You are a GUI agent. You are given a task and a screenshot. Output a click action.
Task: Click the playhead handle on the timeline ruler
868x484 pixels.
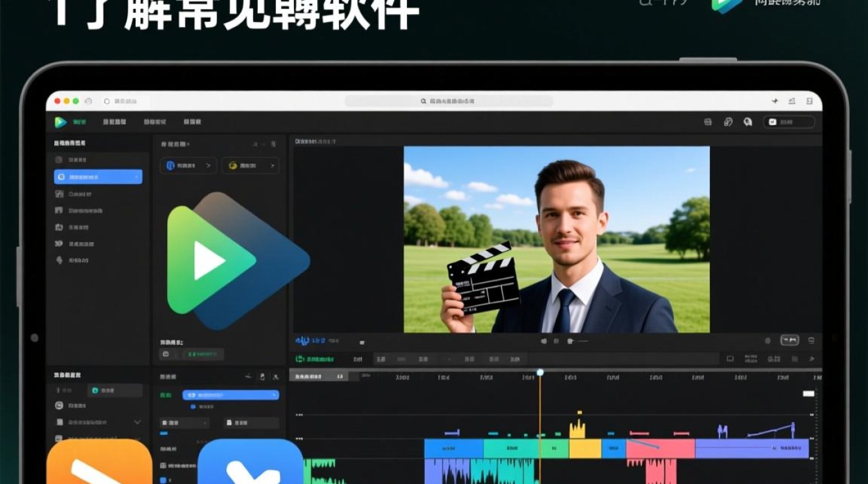540,372
